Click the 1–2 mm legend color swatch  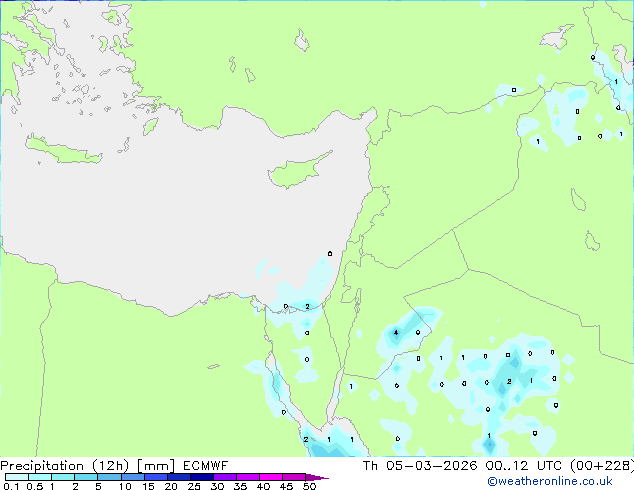pyautogui.click(x=63, y=477)
